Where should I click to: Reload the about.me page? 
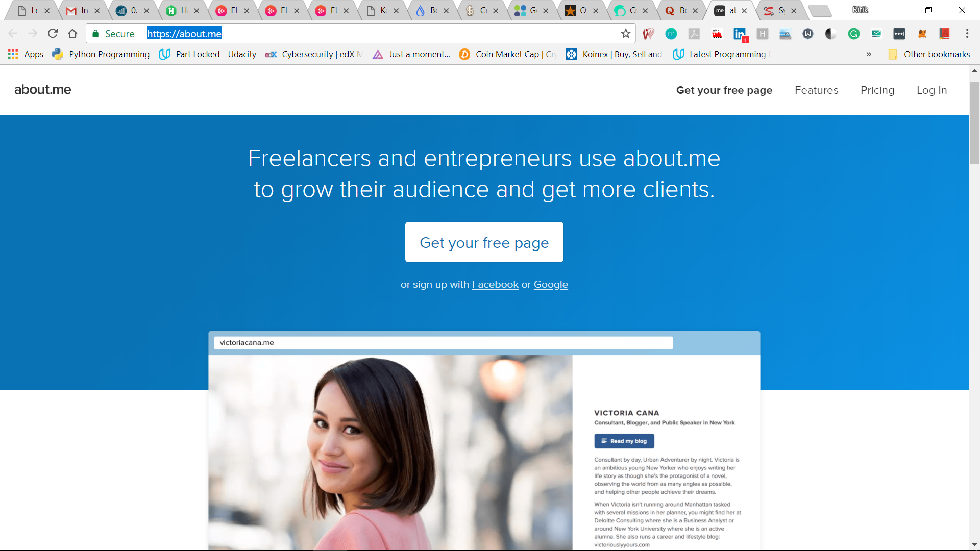[53, 34]
